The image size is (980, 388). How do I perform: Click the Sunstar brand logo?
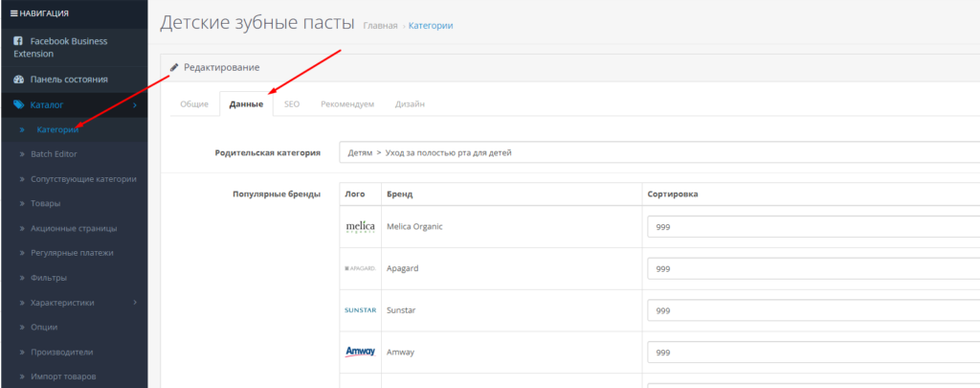point(360,310)
